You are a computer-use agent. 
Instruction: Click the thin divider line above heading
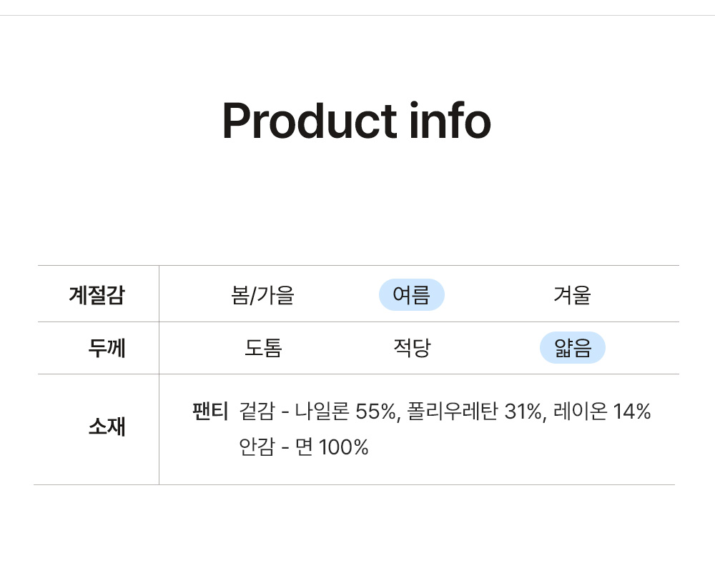coord(357,16)
